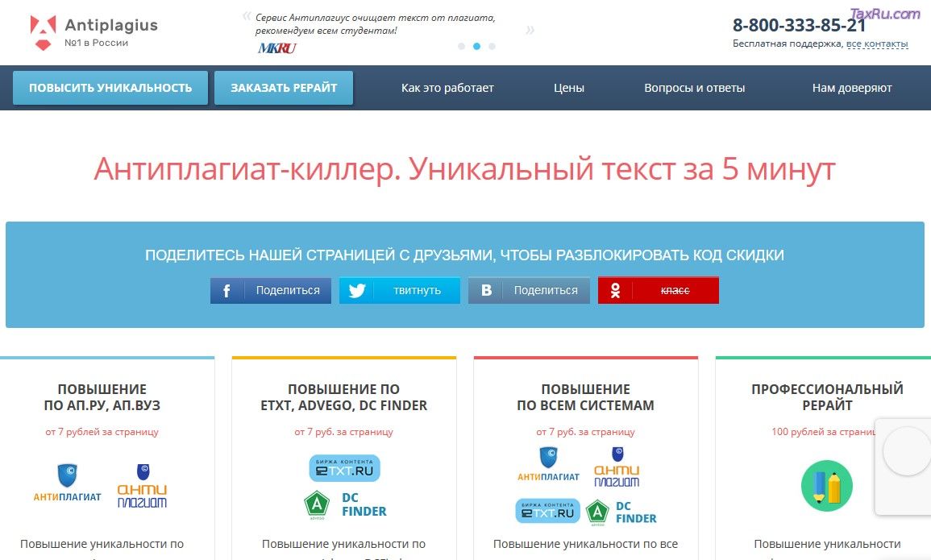The height and width of the screenshot is (560, 931).
Task: Click the pencils icon under Профессиональный рерайт
Action: (x=826, y=485)
